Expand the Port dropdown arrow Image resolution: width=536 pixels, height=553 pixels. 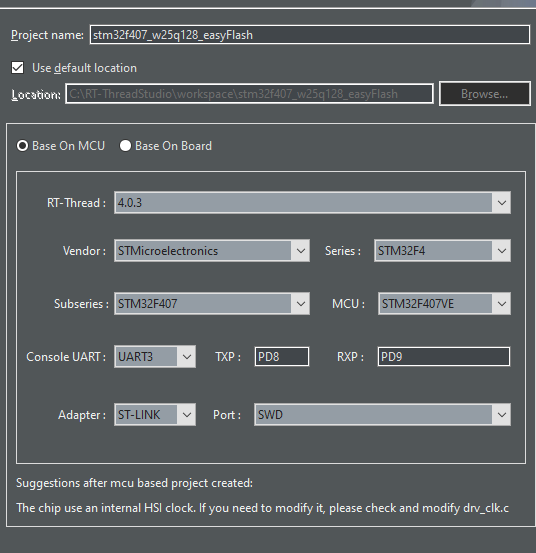pyautogui.click(x=501, y=414)
